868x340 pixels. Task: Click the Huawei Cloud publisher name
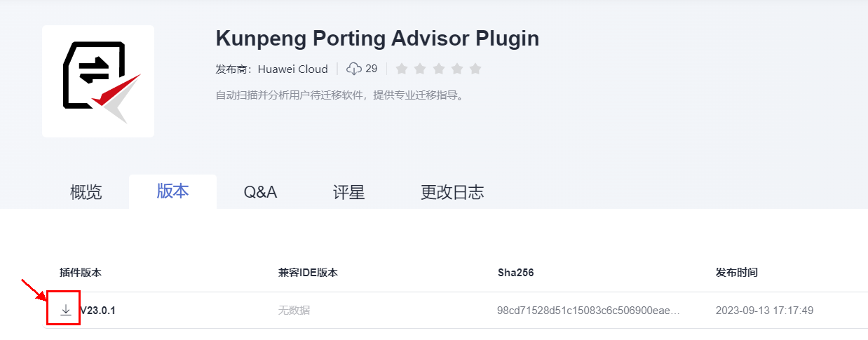click(x=292, y=69)
